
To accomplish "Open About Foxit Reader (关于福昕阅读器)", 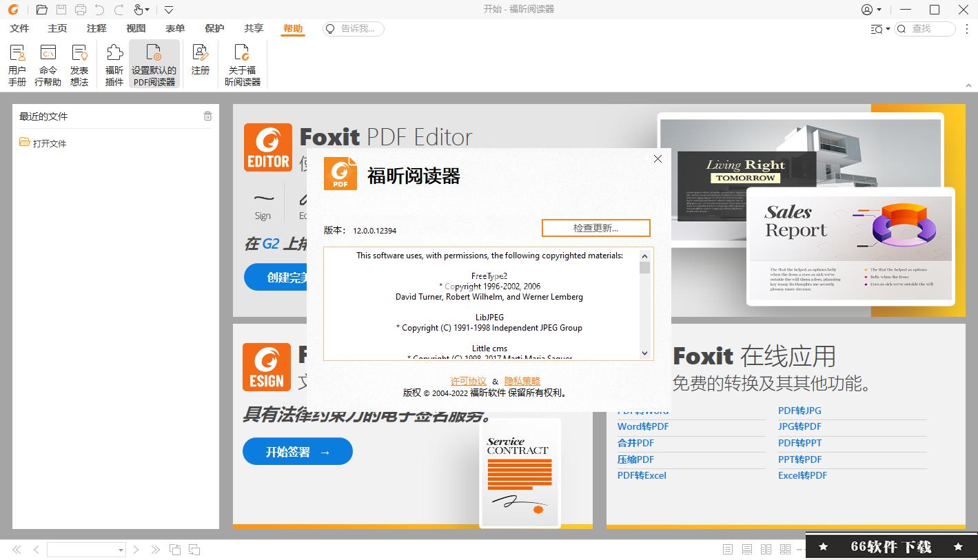I will pyautogui.click(x=243, y=64).
